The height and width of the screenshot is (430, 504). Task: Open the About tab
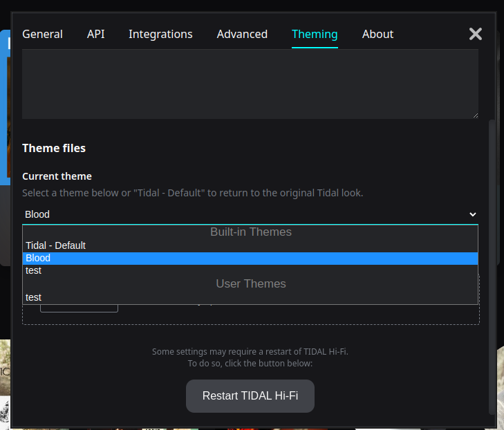pos(377,34)
